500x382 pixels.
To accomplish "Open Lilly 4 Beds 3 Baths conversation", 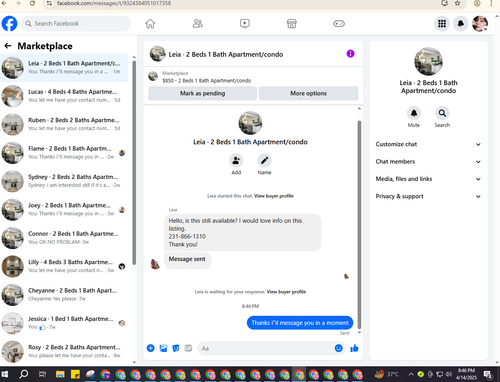I will [64, 266].
